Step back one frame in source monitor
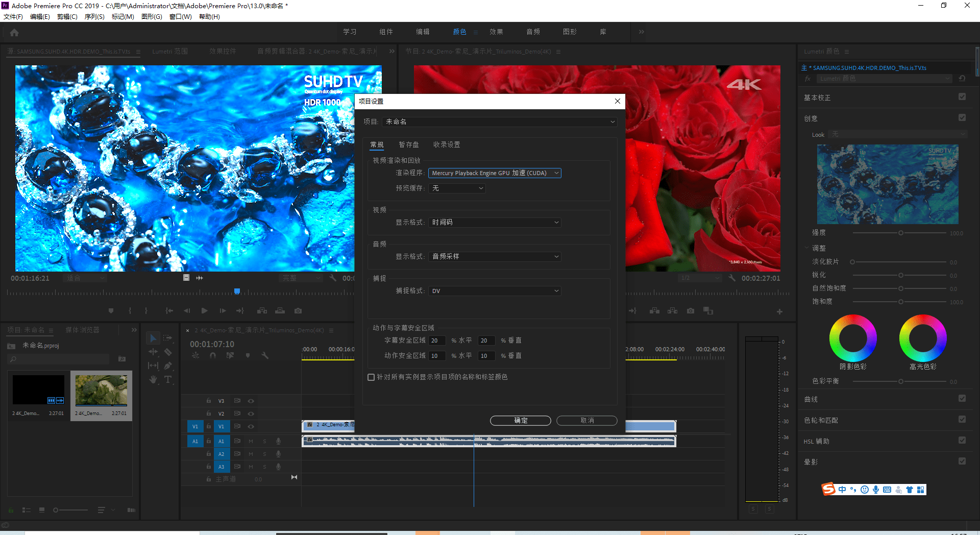980x535 pixels. pyautogui.click(x=187, y=310)
